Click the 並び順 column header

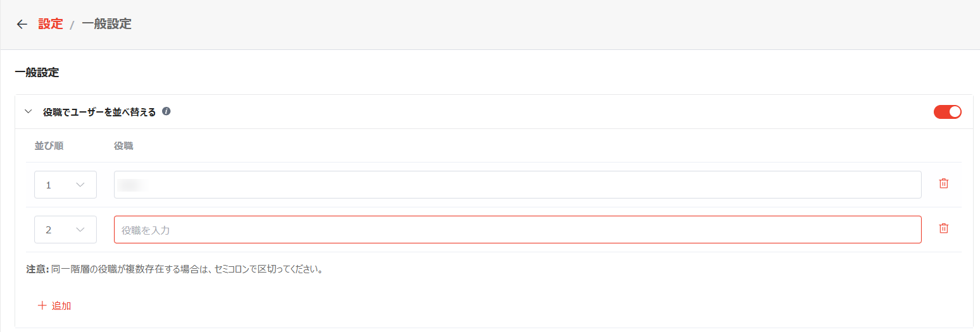pos(49,146)
